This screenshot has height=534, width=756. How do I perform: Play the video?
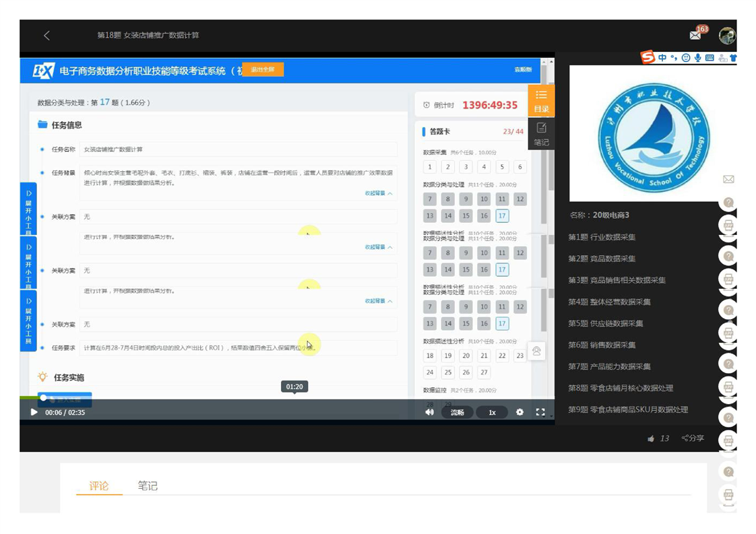coord(34,412)
